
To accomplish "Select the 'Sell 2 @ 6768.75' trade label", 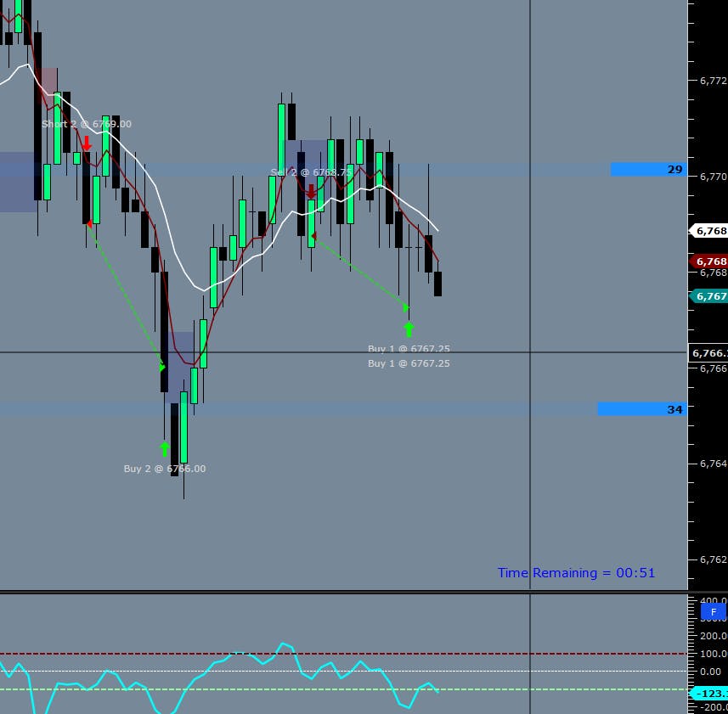I will tap(311, 172).
